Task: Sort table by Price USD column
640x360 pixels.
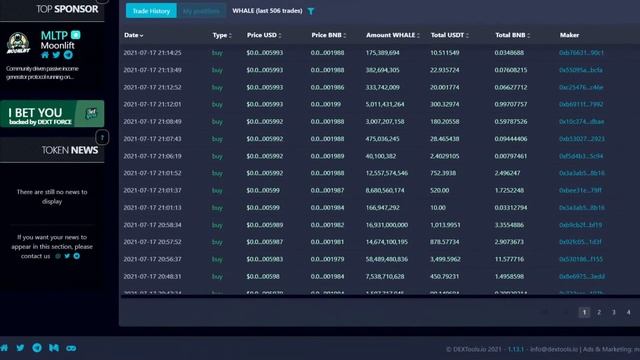Action: coord(264,35)
